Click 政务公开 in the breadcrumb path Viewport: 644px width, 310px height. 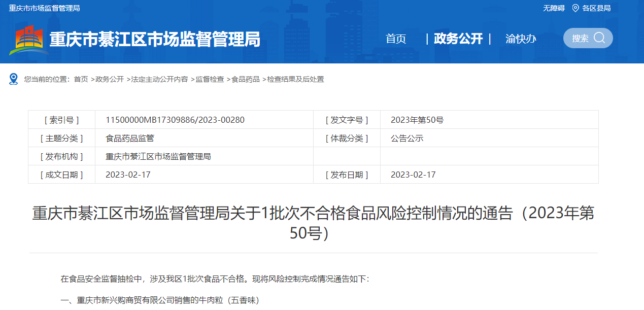(x=110, y=79)
